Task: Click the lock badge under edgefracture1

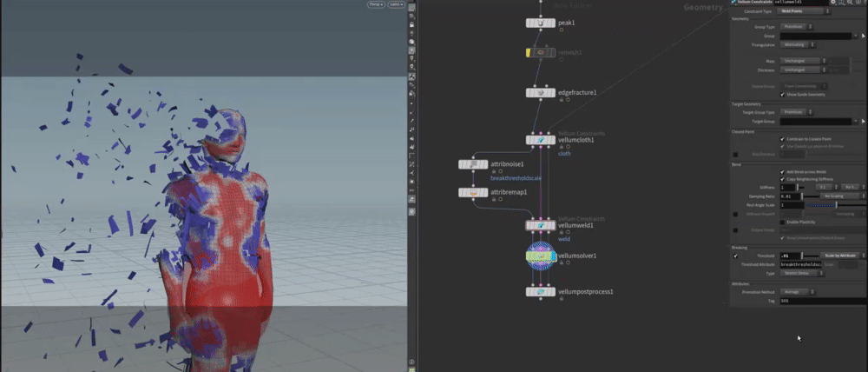Action: pyautogui.click(x=562, y=100)
